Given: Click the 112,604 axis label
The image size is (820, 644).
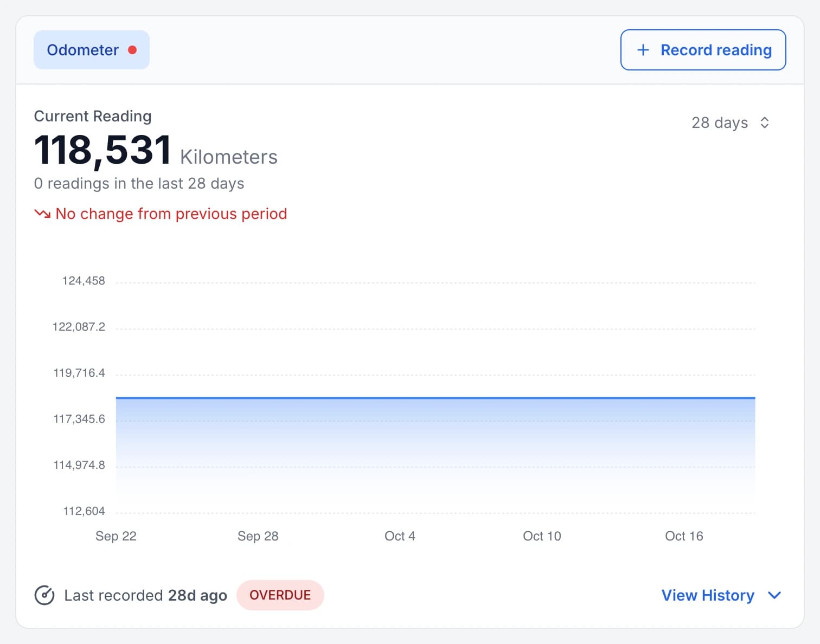Looking at the screenshot, I should [84, 511].
